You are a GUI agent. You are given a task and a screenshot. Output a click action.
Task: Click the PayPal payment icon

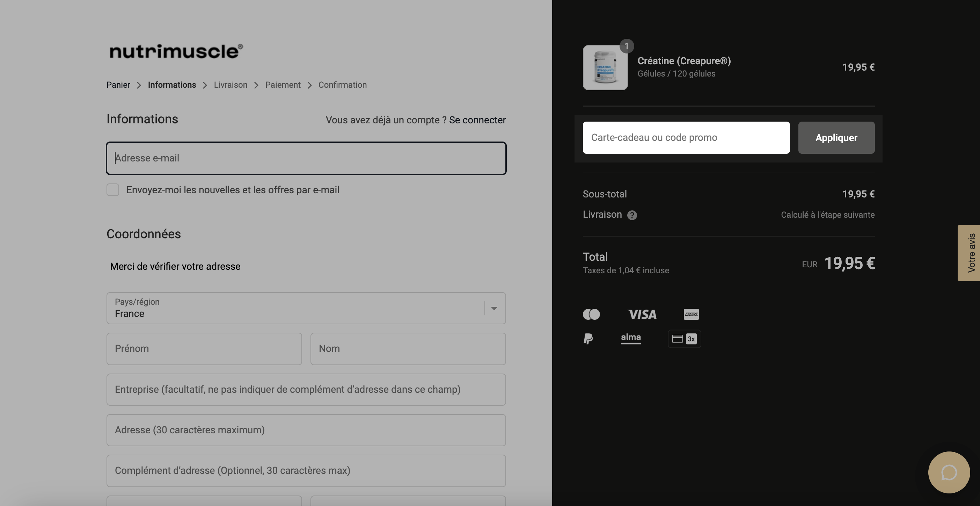coord(588,339)
